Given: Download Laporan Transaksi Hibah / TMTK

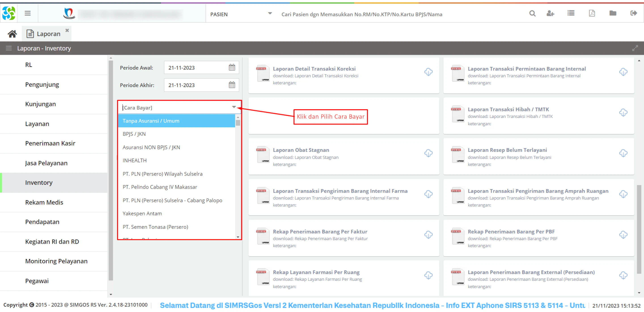Looking at the screenshot, I should coord(623,113).
